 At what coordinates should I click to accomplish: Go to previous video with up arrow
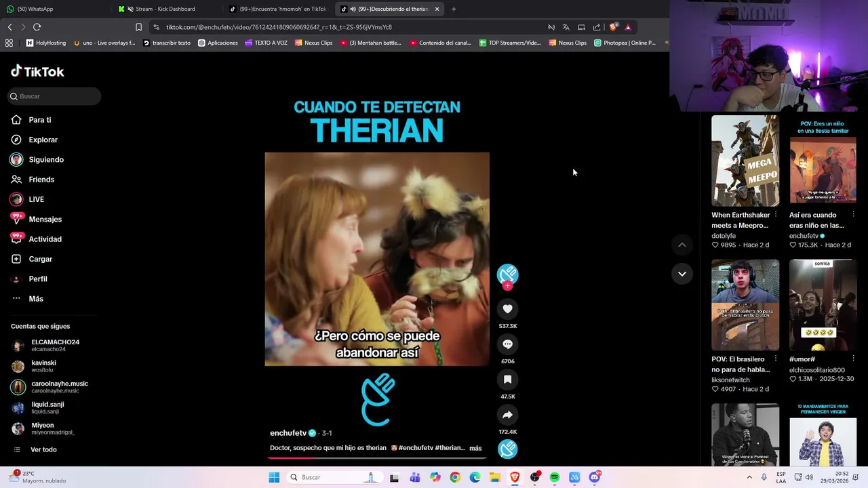click(x=682, y=245)
